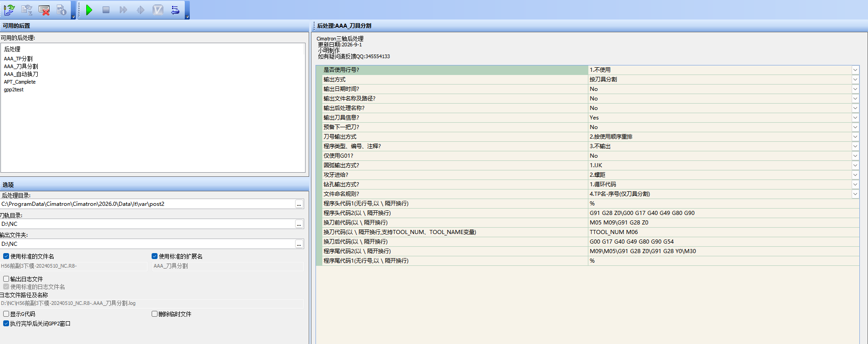
Task: Click the 后处理目录 path field
Action: coord(147,204)
